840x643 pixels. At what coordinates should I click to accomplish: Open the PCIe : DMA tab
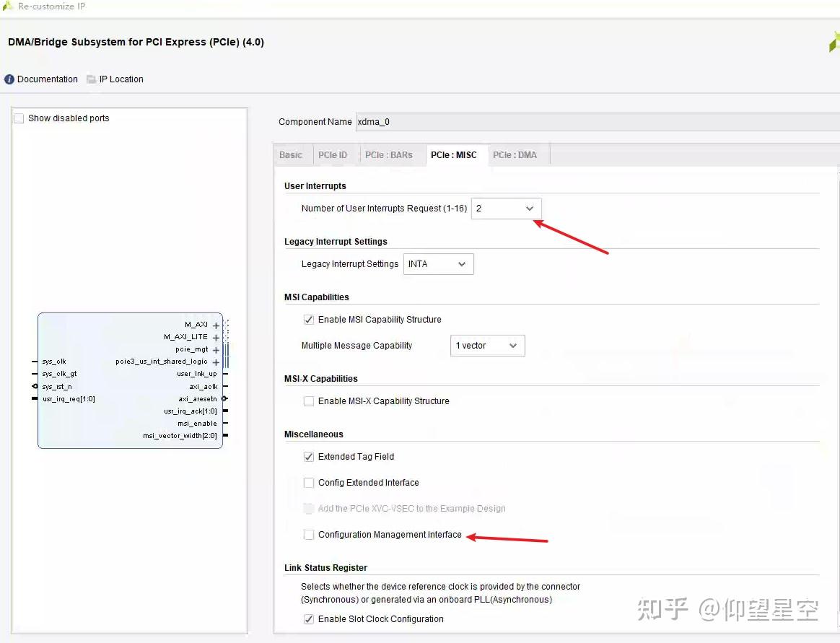(x=516, y=154)
